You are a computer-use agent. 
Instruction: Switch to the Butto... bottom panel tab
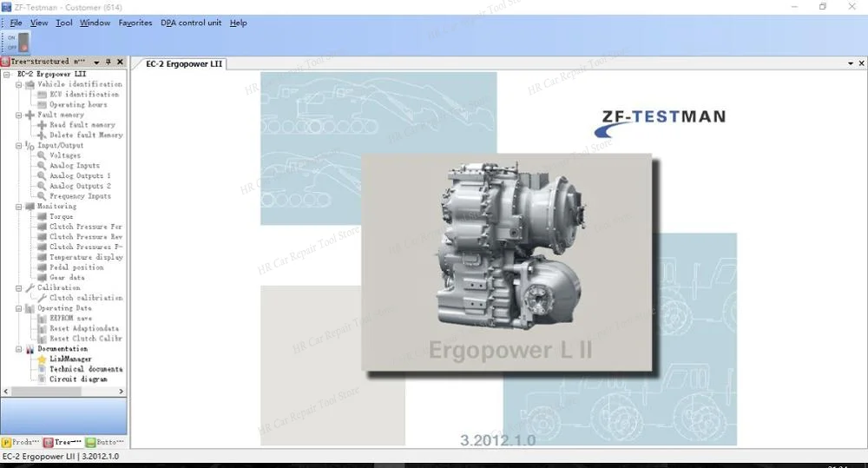[105, 442]
